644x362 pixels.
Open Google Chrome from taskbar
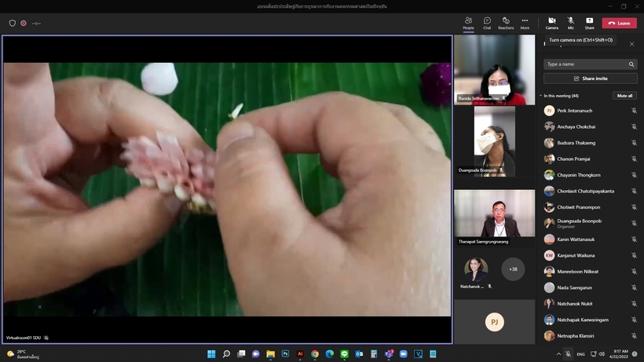click(x=315, y=354)
